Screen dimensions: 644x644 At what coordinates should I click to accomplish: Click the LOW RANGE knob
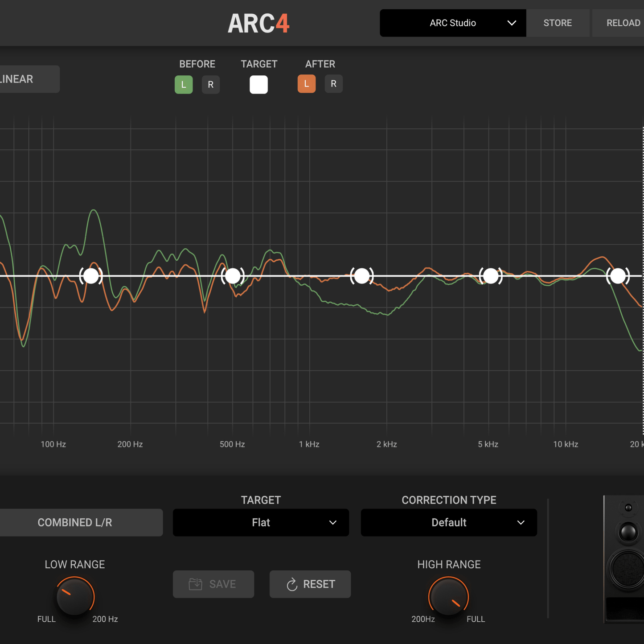75,596
